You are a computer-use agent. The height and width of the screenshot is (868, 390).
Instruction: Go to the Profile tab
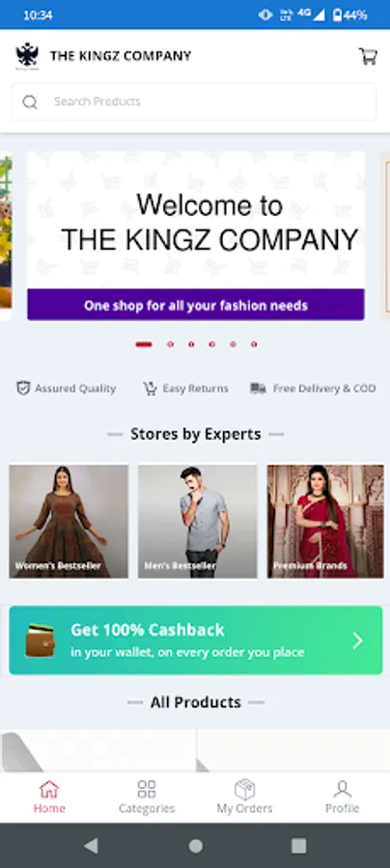click(342, 798)
